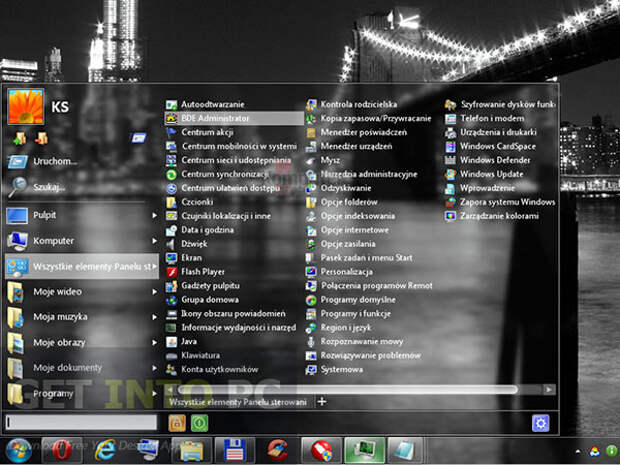Expand the Pulpit submenu arrow
Image resolution: width=620 pixels, height=465 pixels.
click(x=155, y=215)
